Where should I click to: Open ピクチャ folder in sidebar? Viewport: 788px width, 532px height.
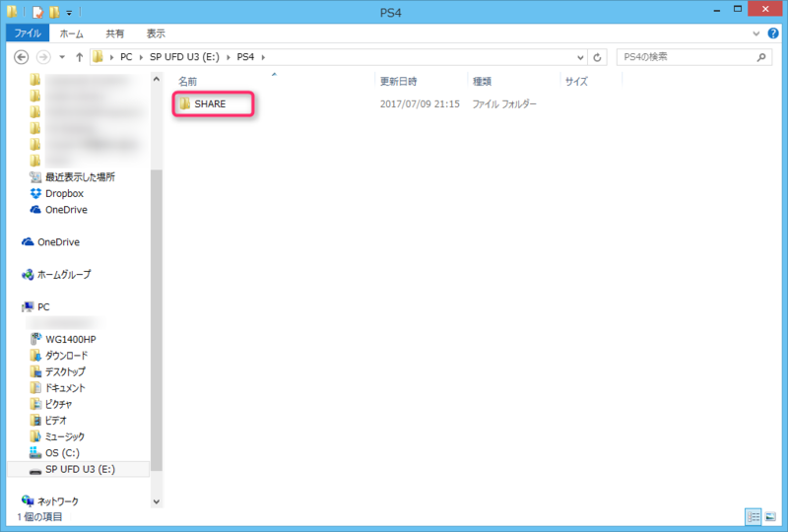tap(58, 404)
